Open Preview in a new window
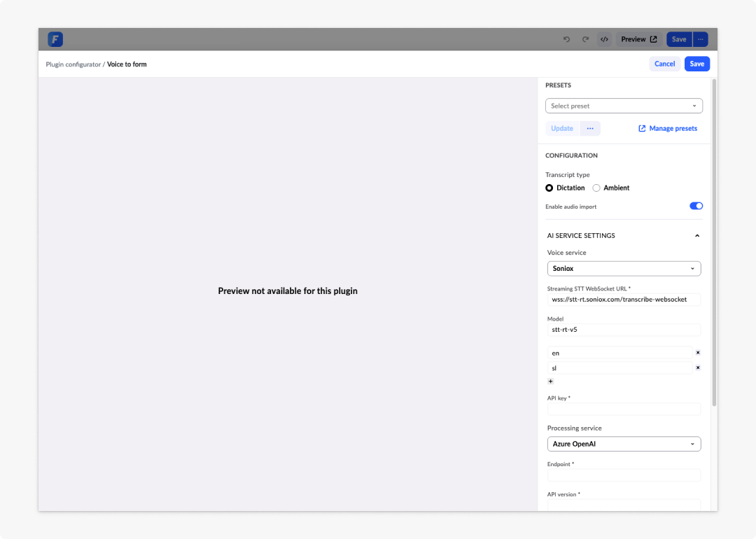Viewport: 756px width, 539px height. (x=639, y=39)
